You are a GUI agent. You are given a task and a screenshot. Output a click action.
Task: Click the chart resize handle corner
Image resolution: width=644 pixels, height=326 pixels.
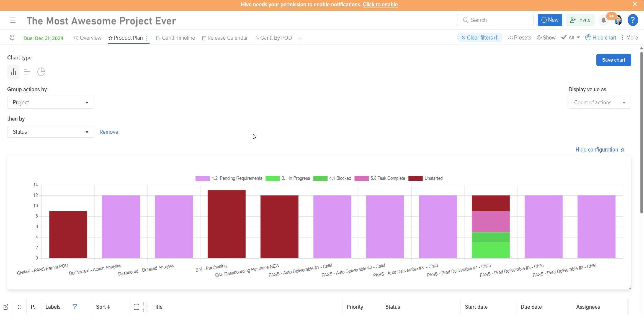[x=630, y=288]
